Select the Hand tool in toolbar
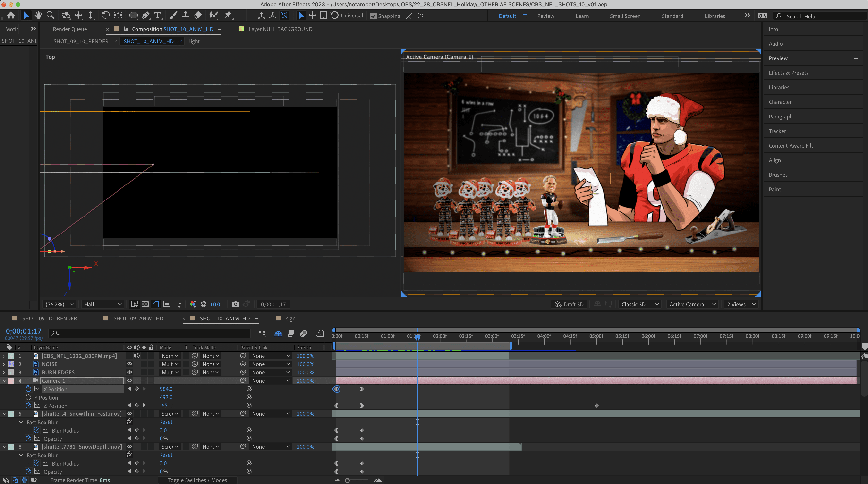Image resolution: width=868 pixels, height=484 pixels. pyautogui.click(x=38, y=15)
